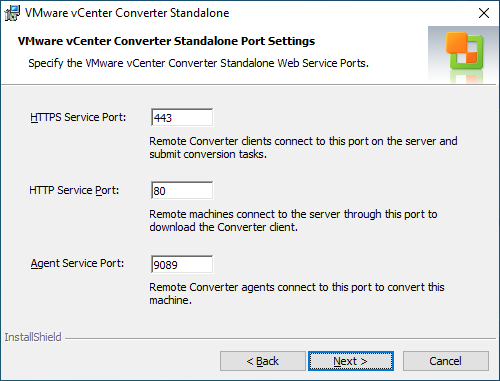Click the 'Remote Converter clients connect' description

[303, 148]
